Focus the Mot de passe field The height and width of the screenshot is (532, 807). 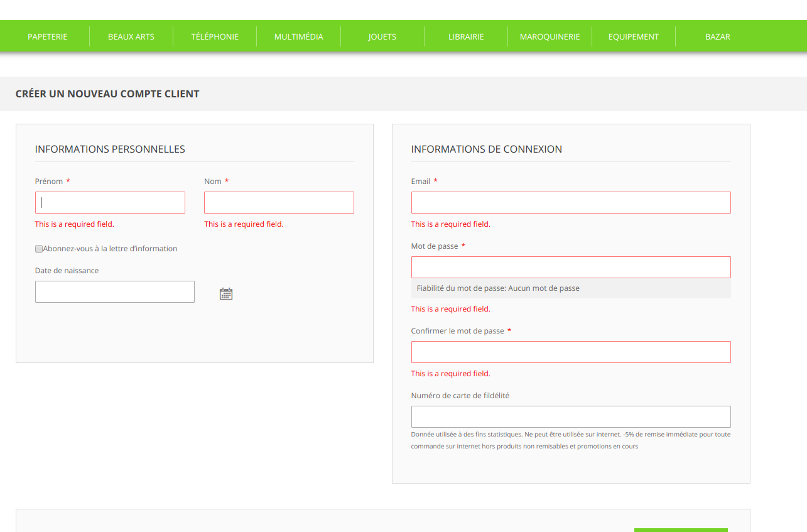pos(571,267)
